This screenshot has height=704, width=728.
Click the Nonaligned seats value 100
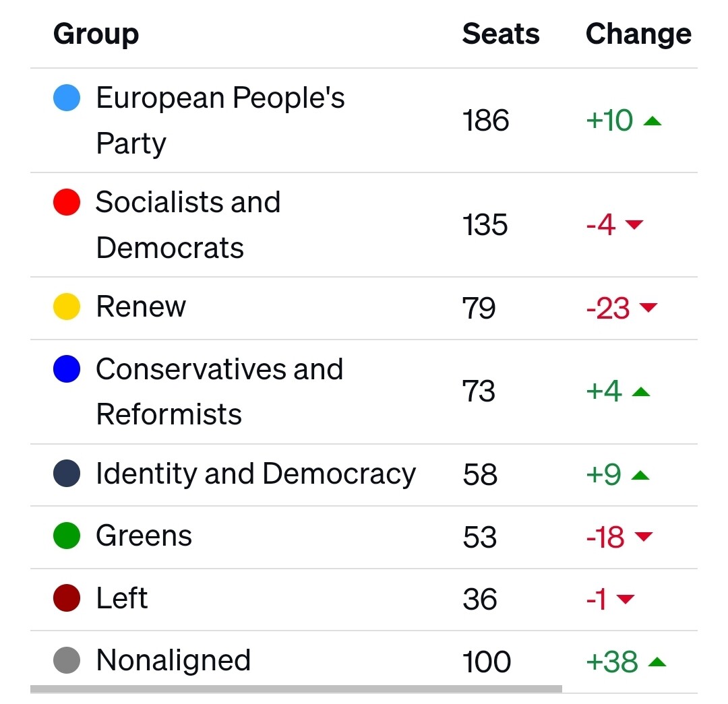(487, 662)
